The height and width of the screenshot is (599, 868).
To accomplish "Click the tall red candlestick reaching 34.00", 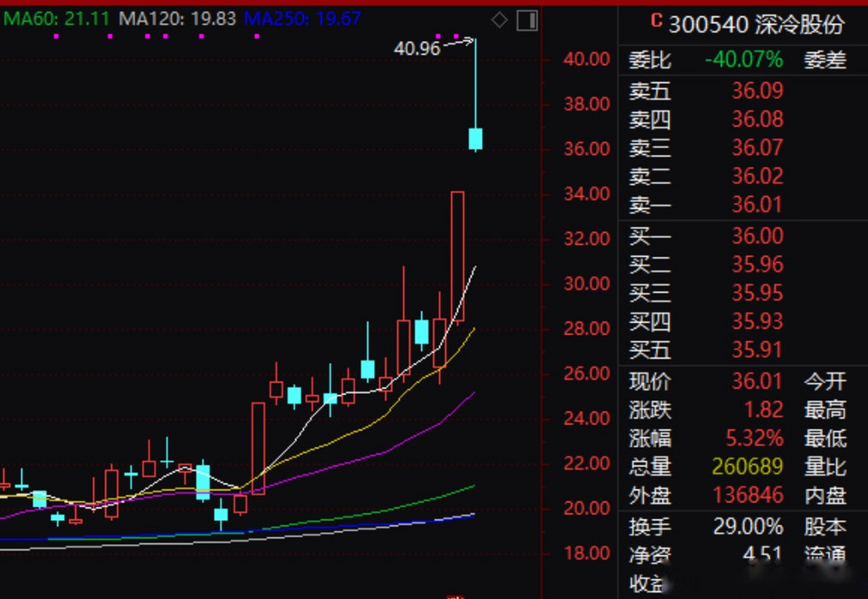I will click(457, 256).
